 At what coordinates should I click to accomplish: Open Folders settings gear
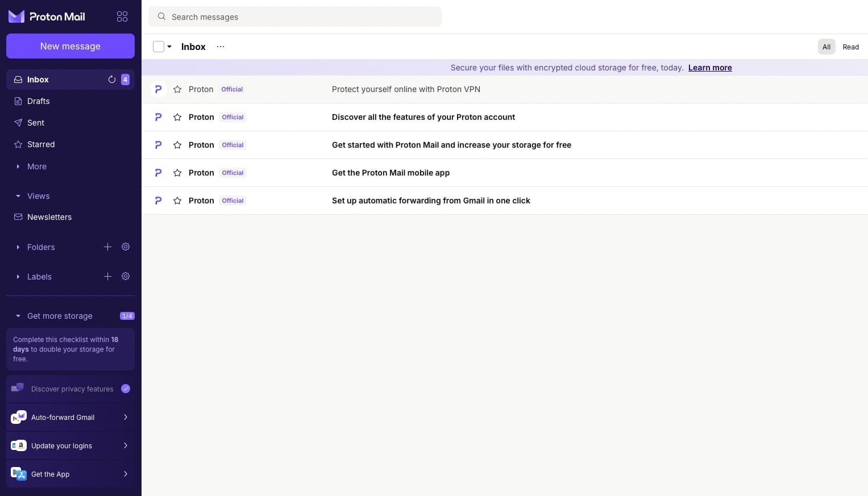point(126,247)
